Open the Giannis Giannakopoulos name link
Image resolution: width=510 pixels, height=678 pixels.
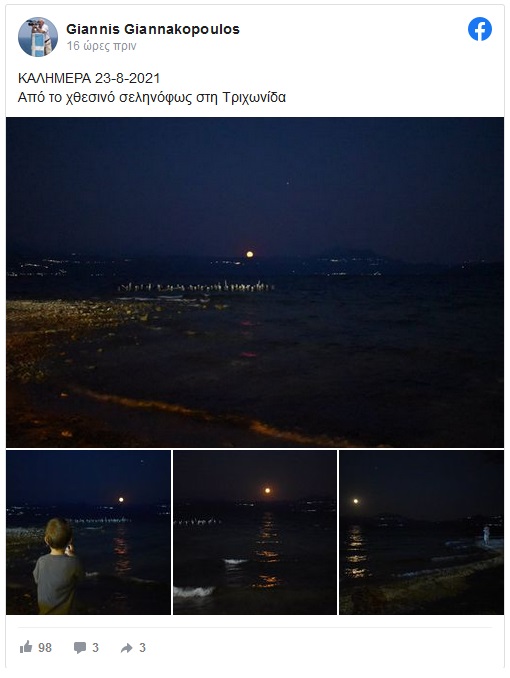coord(153,29)
